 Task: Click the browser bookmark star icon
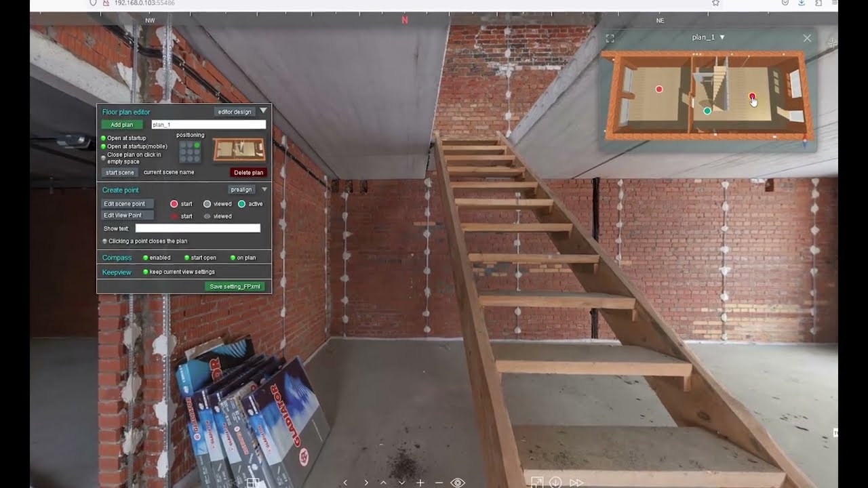pos(715,3)
